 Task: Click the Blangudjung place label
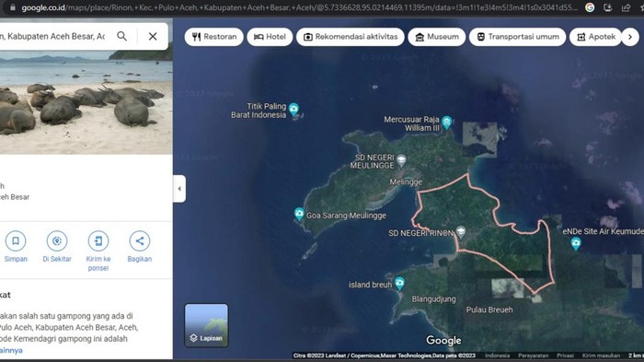pos(433,299)
